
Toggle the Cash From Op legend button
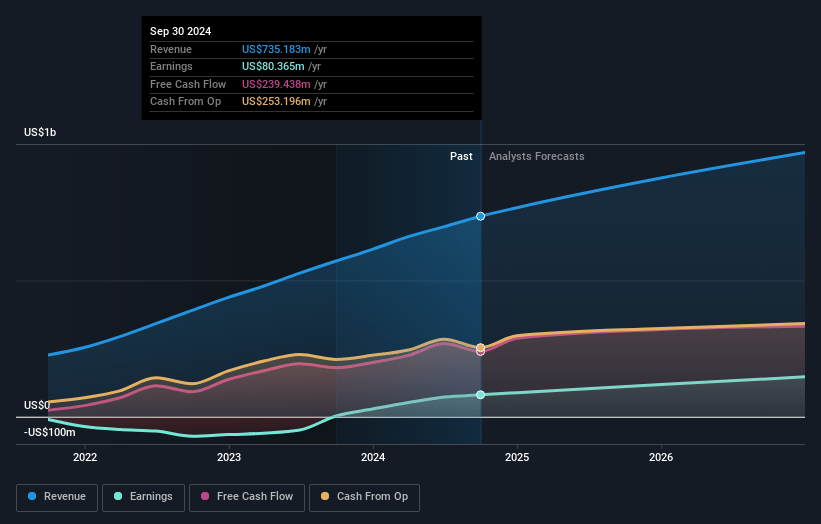coord(364,497)
